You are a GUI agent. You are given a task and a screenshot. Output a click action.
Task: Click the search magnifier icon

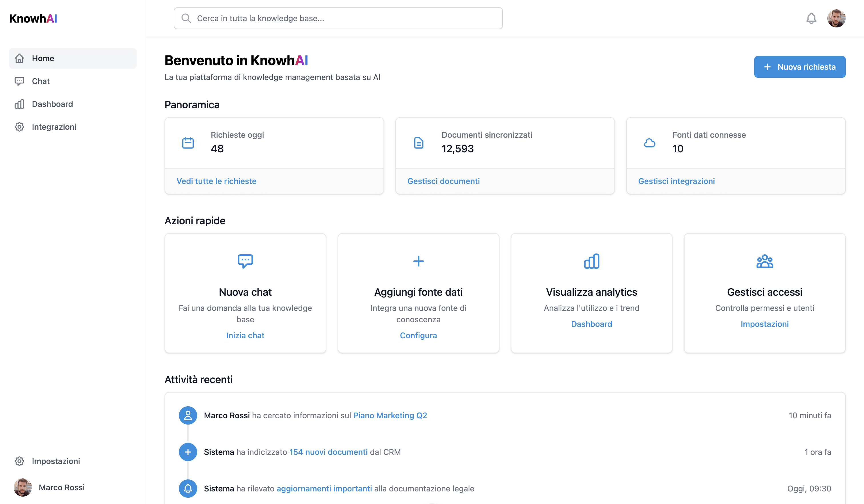coord(186,18)
